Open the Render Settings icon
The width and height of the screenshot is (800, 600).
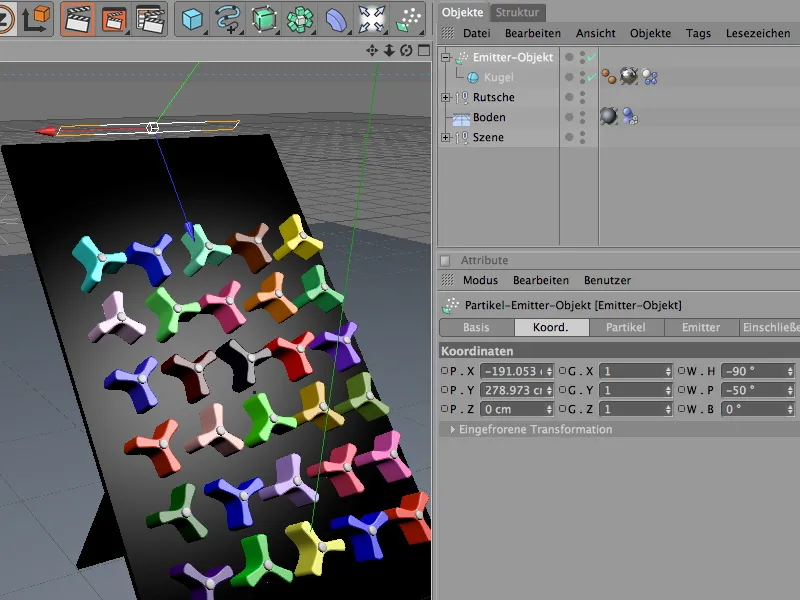149,18
